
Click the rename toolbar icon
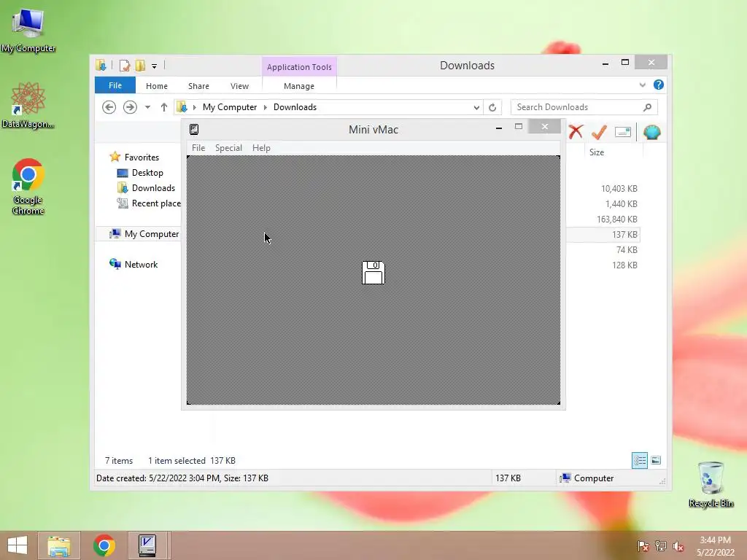click(623, 132)
